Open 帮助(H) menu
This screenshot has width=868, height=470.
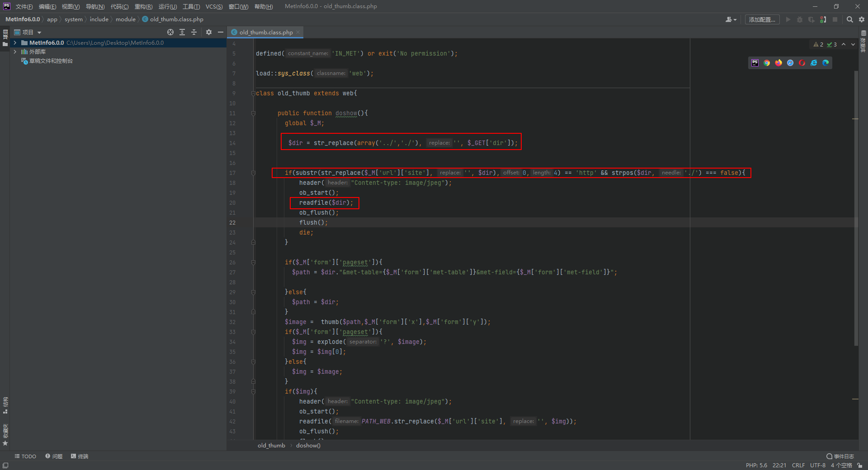[x=264, y=6]
